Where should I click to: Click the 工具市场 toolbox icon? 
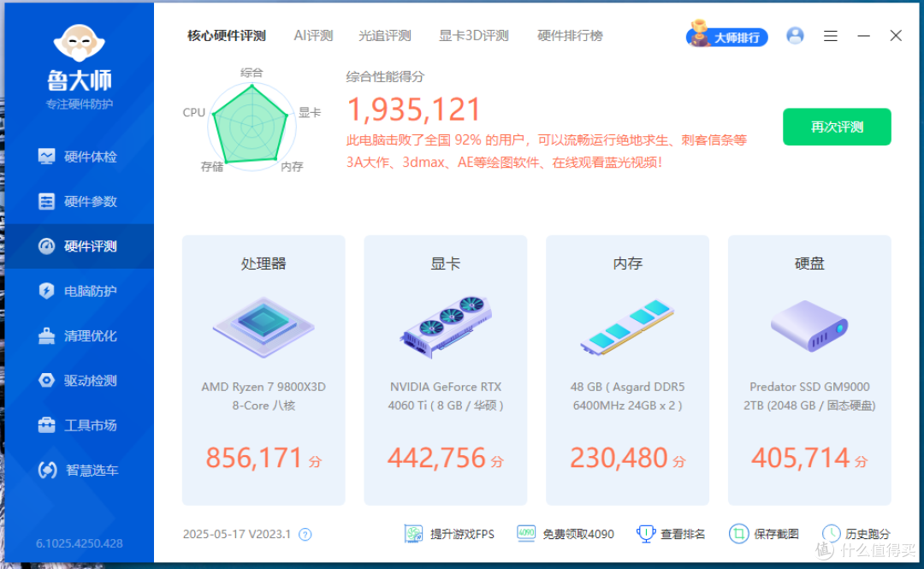coord(46,425)
